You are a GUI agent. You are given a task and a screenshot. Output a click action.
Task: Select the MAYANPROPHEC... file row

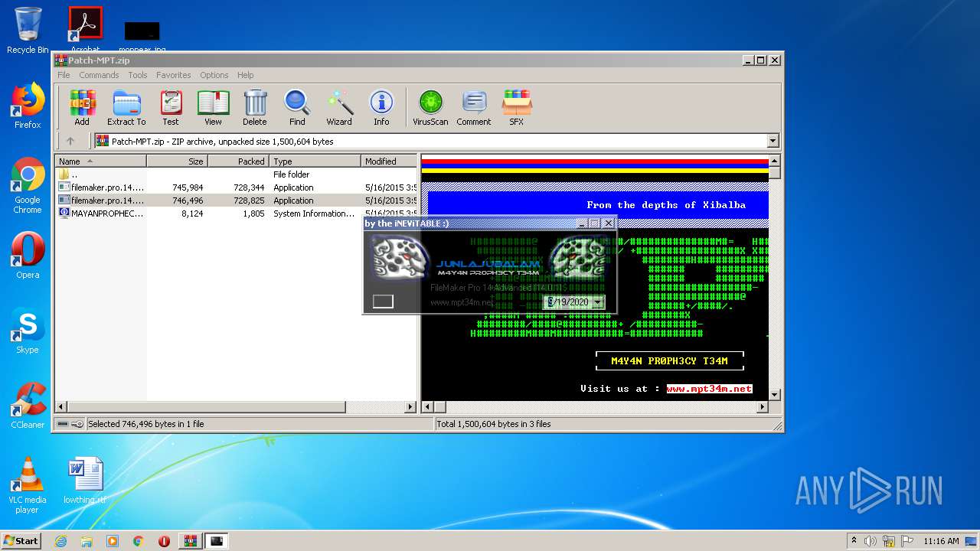237,214
